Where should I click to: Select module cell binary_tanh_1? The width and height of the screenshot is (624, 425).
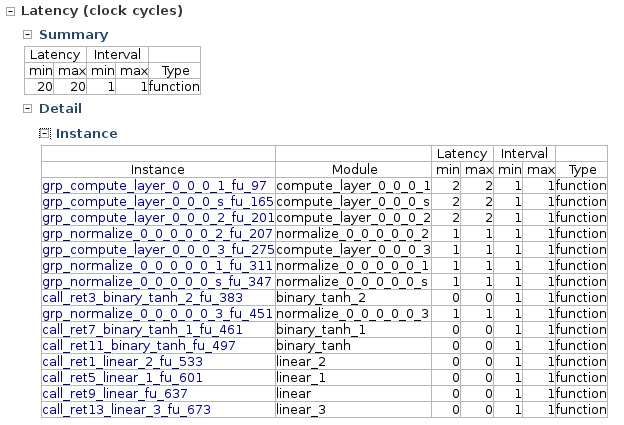pos(353,329)
